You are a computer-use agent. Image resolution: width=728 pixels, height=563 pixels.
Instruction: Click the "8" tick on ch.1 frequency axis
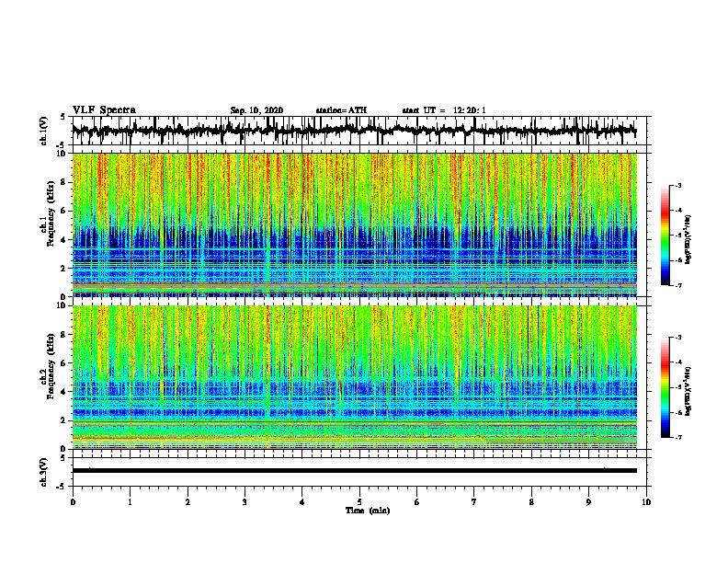tap(64, 182)
